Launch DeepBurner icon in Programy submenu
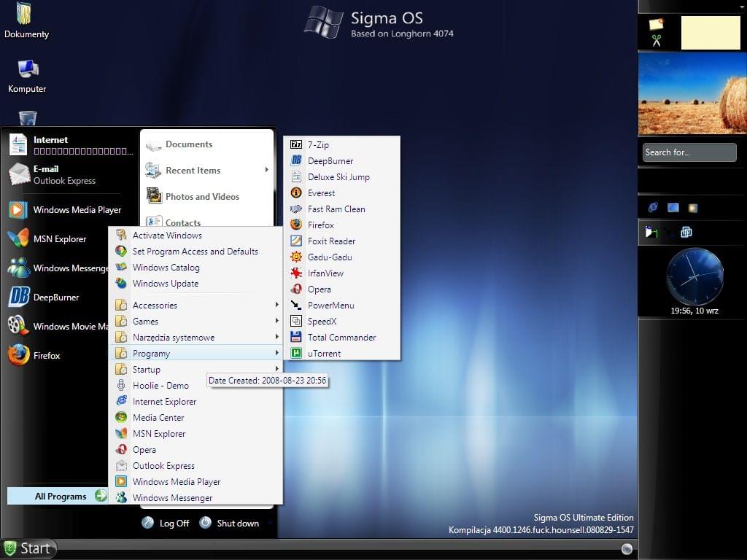 tap(296, 161)
